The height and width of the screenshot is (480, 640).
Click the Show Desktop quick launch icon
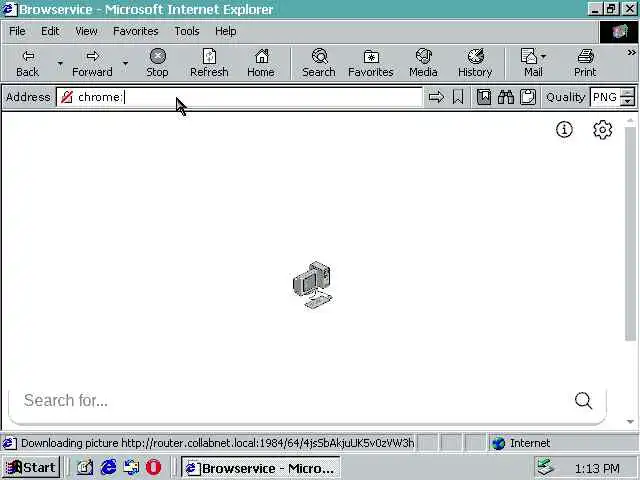[x=131, y=467]
